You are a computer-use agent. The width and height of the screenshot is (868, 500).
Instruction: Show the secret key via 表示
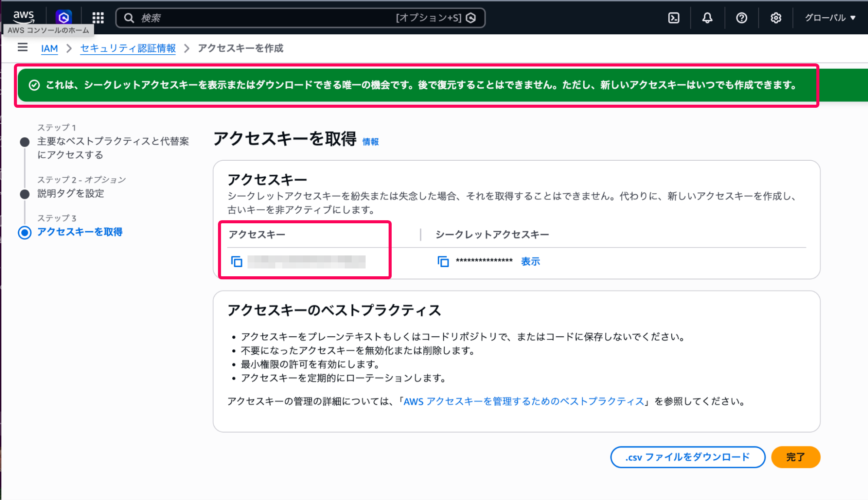pyautogui.click(x=530, y=262)
